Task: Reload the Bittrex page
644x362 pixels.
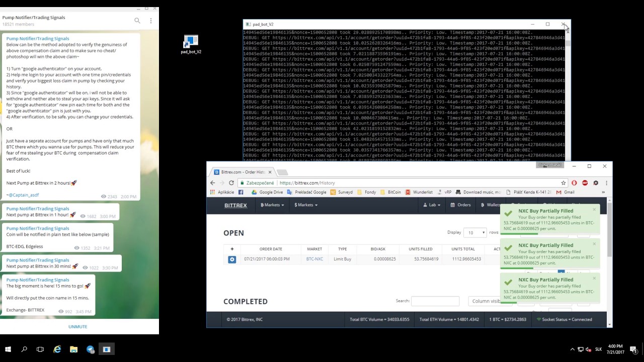Action: pos(231,183)
